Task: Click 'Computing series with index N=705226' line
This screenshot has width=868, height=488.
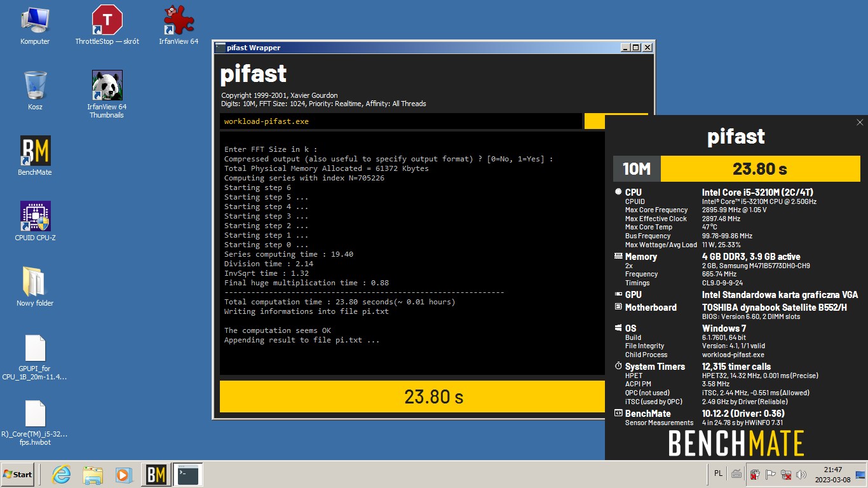Action: [x=304, y=178]
